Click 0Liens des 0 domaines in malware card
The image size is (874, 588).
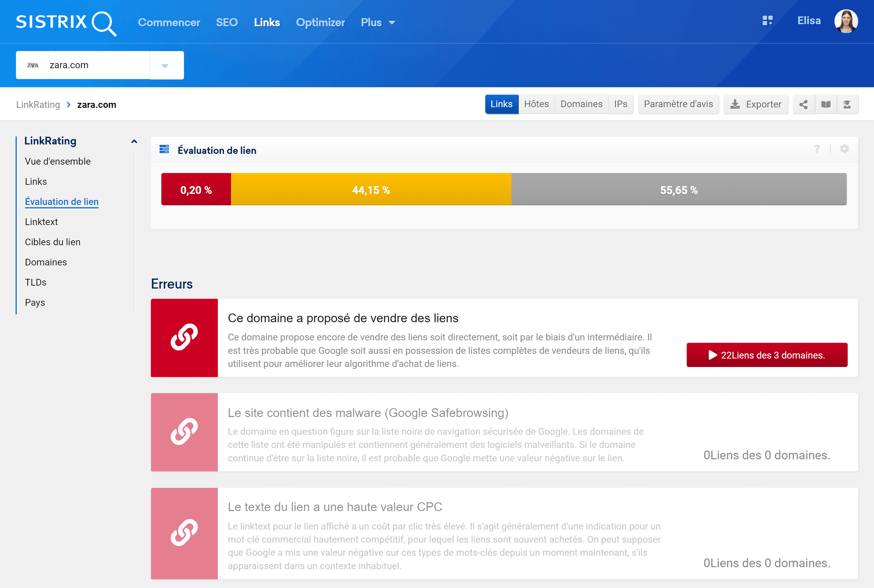pos(767,455)
